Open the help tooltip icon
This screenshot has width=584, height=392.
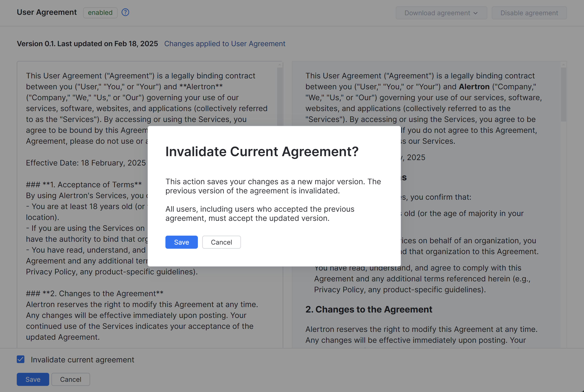125,12
